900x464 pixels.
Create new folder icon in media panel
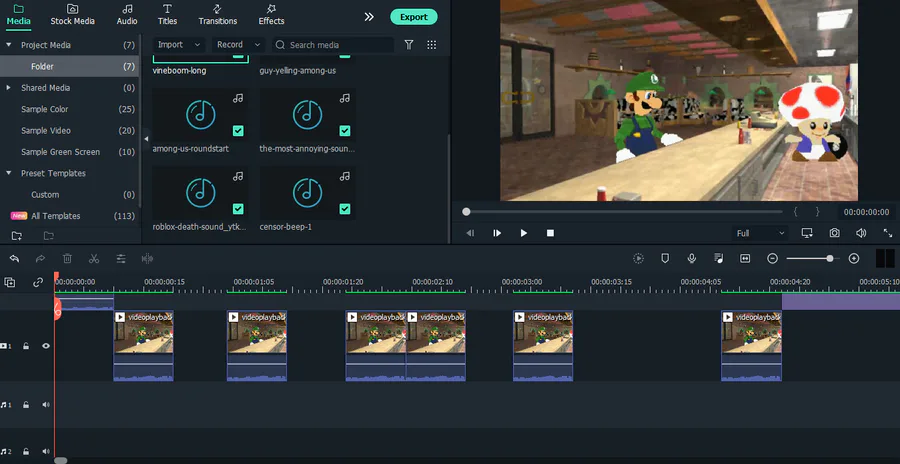click(17, 235)
